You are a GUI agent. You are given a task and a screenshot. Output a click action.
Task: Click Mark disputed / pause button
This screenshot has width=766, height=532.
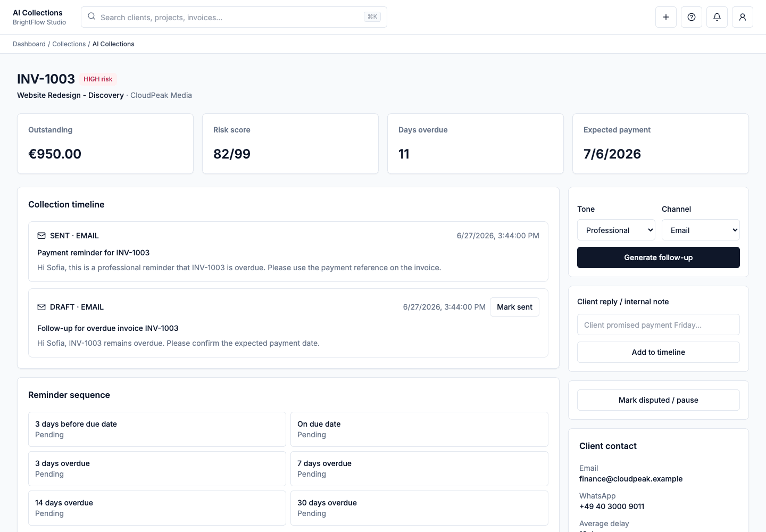659,400
